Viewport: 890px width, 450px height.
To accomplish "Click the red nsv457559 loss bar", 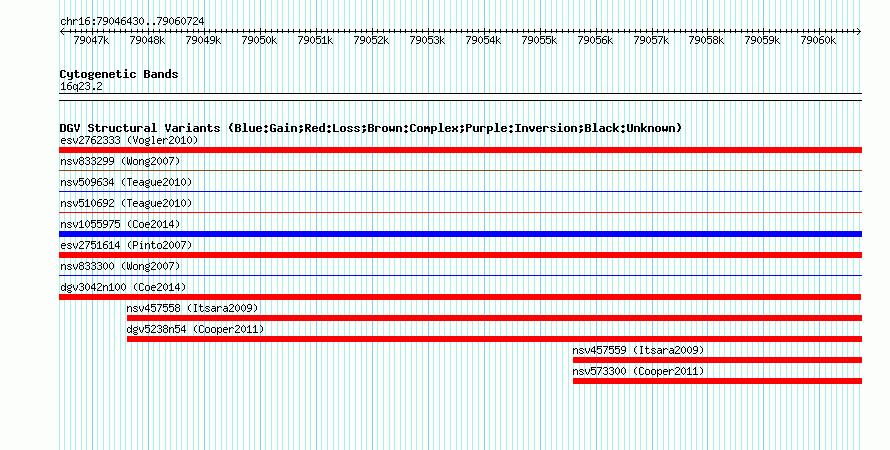I will coord(717,360).
